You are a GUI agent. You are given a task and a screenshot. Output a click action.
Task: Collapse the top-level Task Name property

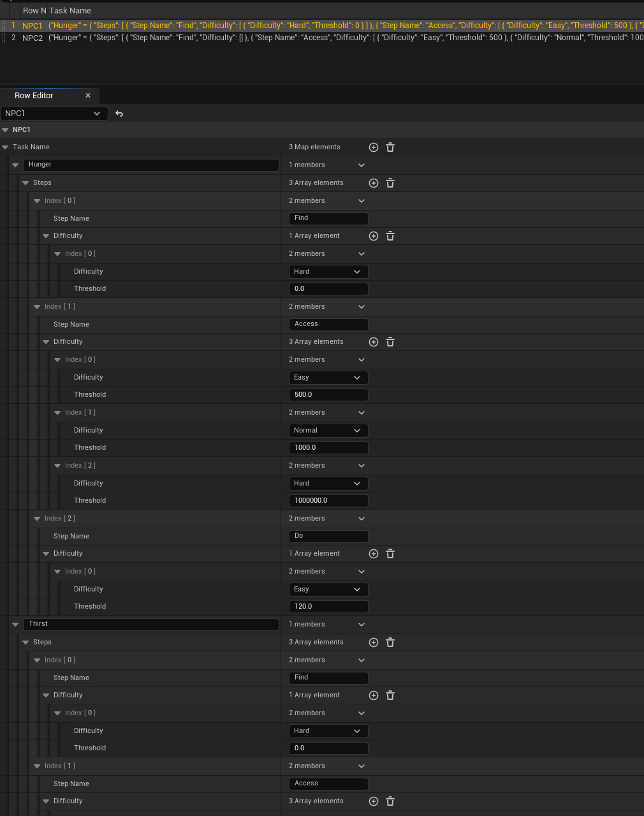point(5,147)
